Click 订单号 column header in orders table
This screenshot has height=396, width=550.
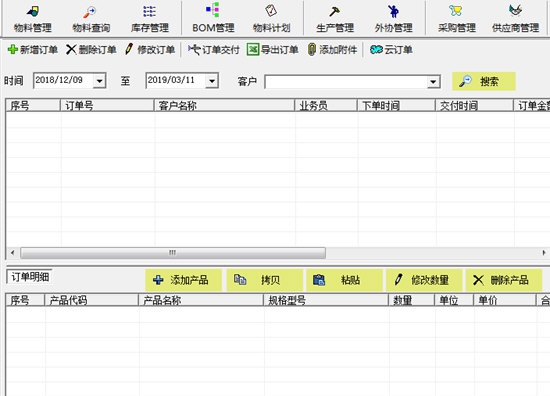[107, 106]
